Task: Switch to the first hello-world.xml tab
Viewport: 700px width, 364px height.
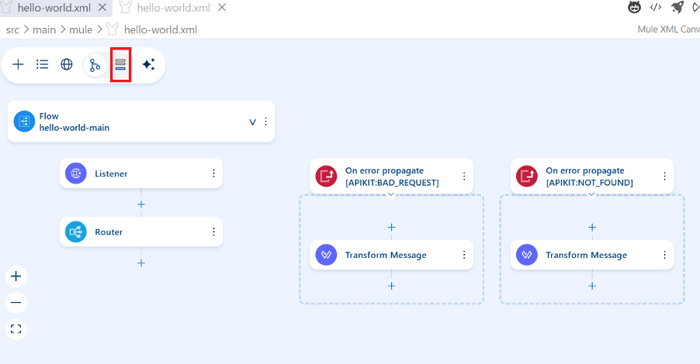Action: pos(54,8)
